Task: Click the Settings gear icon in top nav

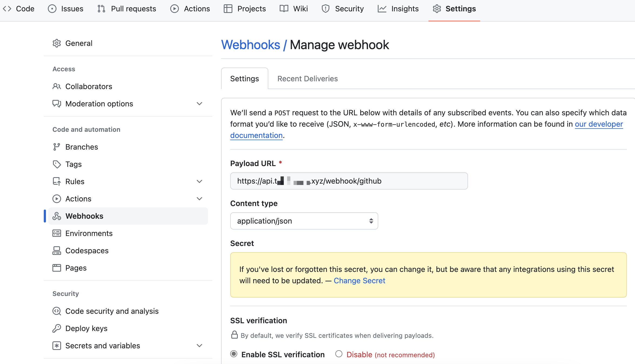Action: [437, 9]
